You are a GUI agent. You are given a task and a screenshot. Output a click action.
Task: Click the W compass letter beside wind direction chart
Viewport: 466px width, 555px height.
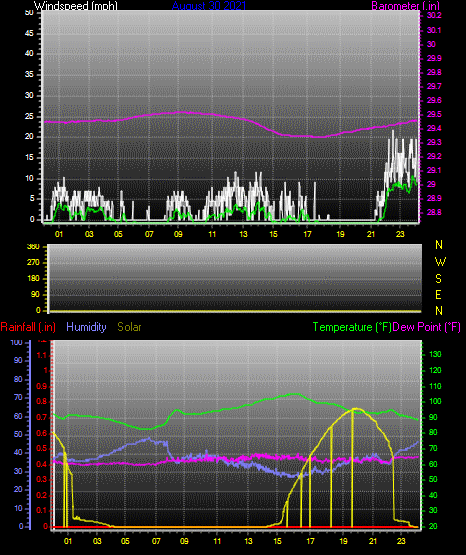tap(440, 262)
